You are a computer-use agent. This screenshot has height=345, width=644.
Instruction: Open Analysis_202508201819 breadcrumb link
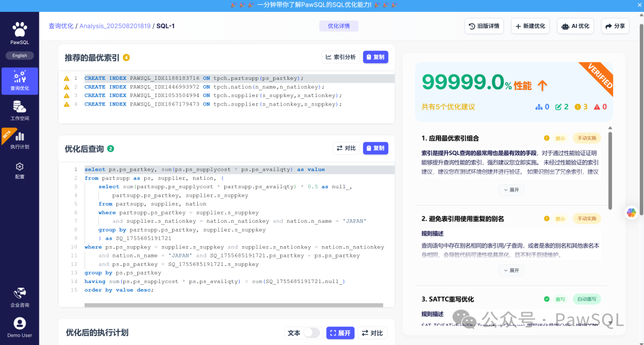coord(115,26)
